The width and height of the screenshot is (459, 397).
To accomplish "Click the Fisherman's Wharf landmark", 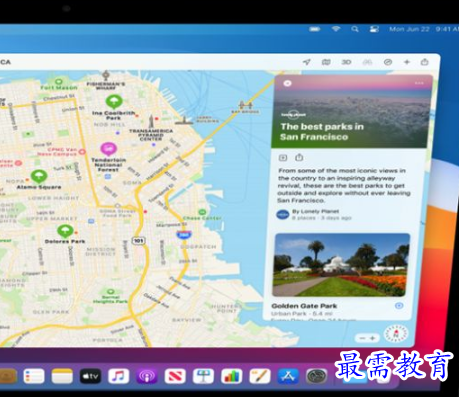I will [x=106, y=75].
